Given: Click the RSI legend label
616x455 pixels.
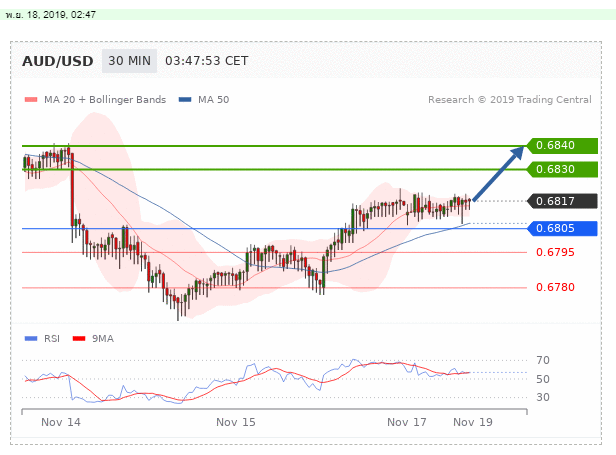Looking at the screenshot, I should pos(52,339).
